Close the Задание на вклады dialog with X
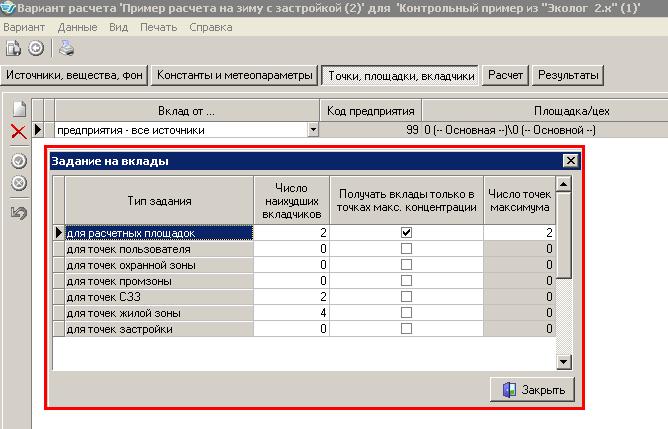Image resolution: width=668 pixels, height=429 pixels. [570, 161]
